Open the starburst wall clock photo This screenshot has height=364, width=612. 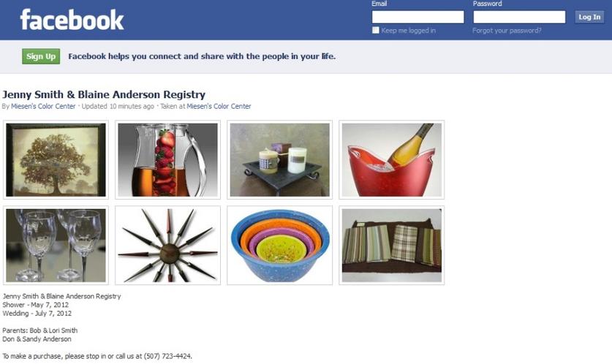pos(168,246)
